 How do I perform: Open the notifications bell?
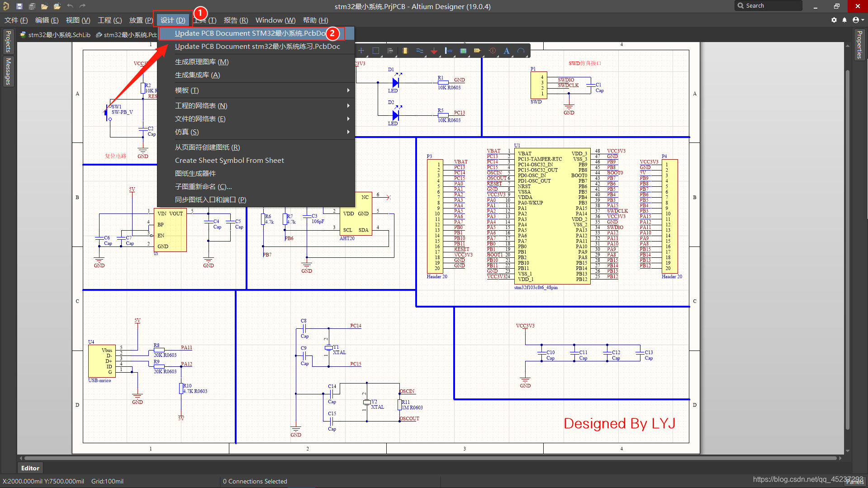click(x=844, y=20)
